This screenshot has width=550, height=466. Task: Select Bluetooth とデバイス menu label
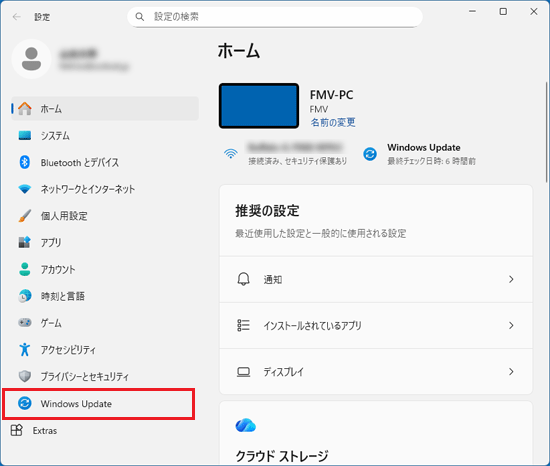80,163
